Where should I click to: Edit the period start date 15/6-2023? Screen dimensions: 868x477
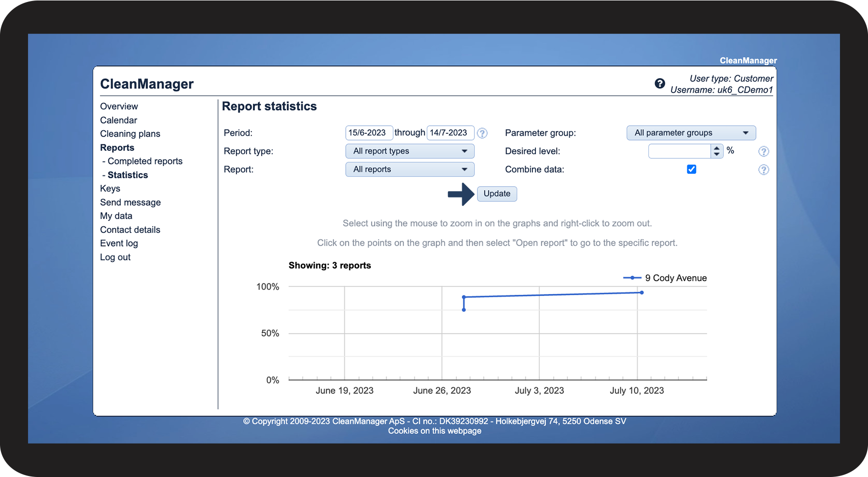(368, 133)
